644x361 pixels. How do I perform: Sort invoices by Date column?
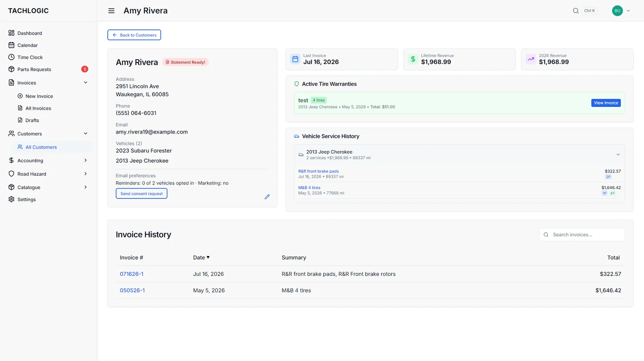201,258
